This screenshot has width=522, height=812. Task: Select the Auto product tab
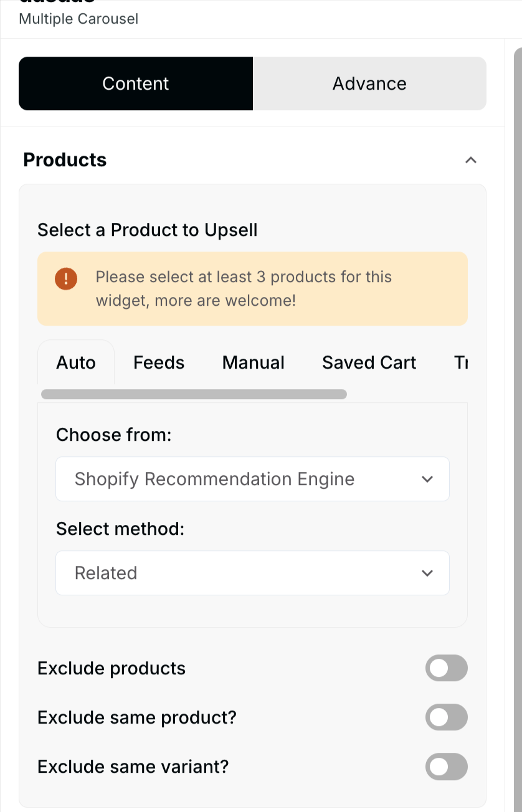[76, 362]
